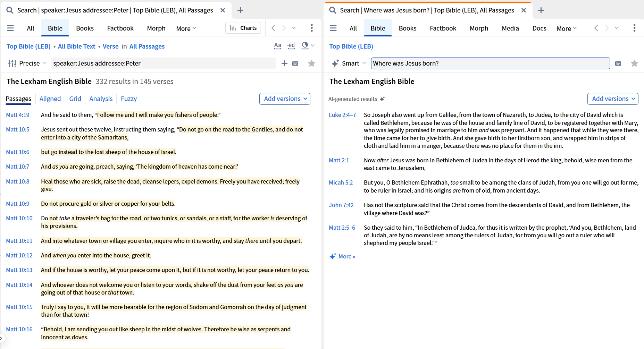Select All tab in left panel
Screen dimensions: 644x349
[31, 28]
